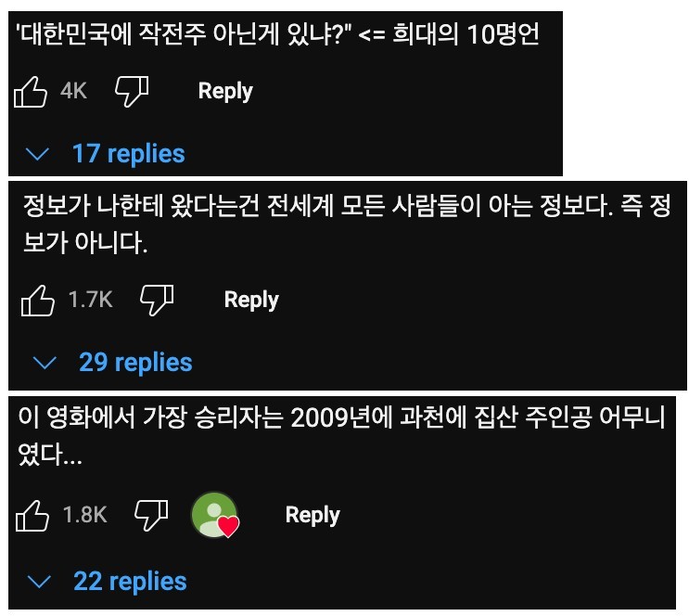Click the 1.8K like count
The image size is (689, 616).
tap(84, 515)
